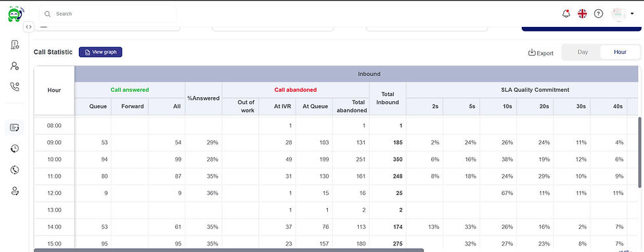This screenshot has width=644, height=252.
Task: Click the %Answered column header
Action: [x=204, y=98]
